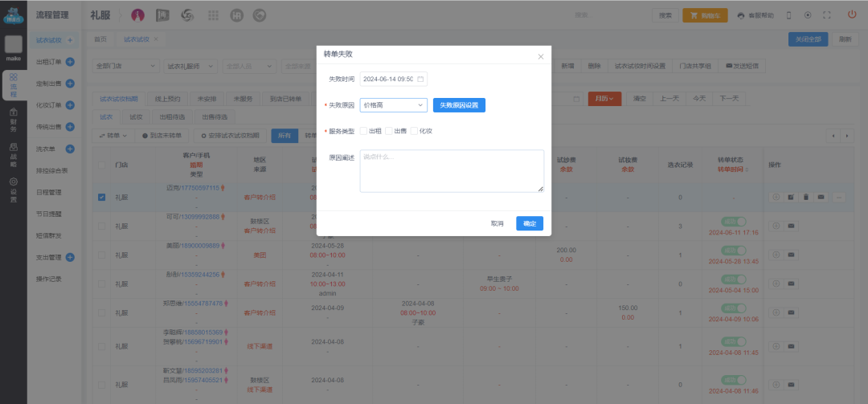Image resolution: width=868 pixels, height=404 pixels.
Task: Open the 财务 sidebar module
Action: [x=14, y=120]
